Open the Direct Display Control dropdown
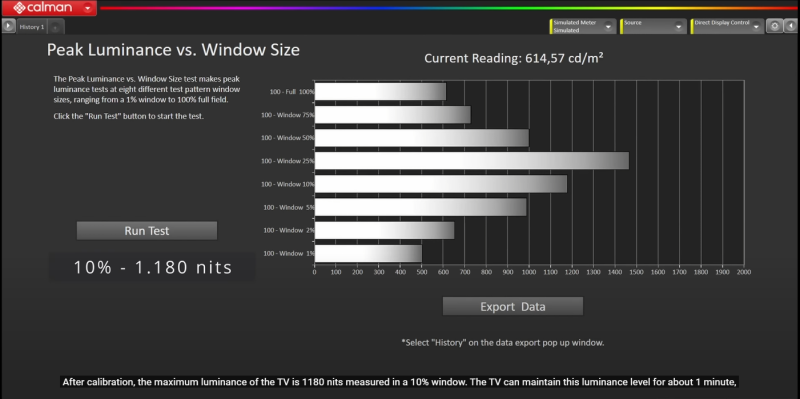The width and height of the screenshot is (800, 399). point(756,27)
